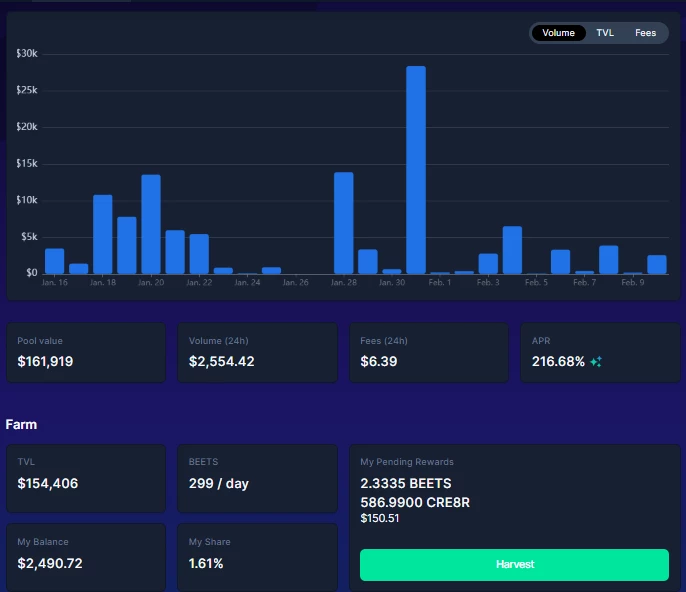
Task: Click the 216.68% APR value
Action: pyautogui.click(x=558, y=361)
